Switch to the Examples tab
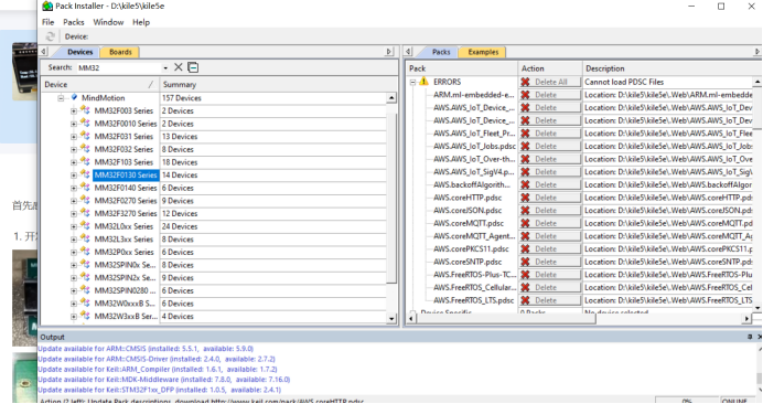Image resolution: width=763 pixels, height=404 pixels. 484,52
